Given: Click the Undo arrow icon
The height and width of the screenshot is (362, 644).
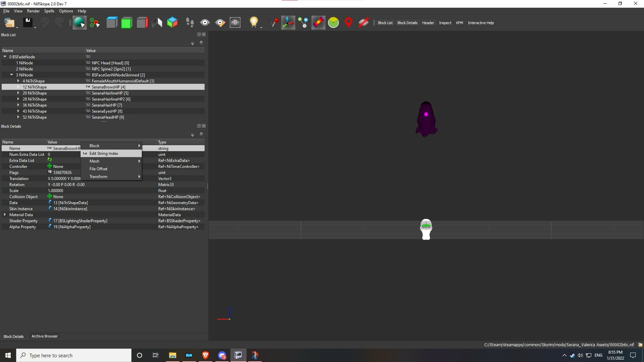Looking at the screenshot, I should [45, 23].
